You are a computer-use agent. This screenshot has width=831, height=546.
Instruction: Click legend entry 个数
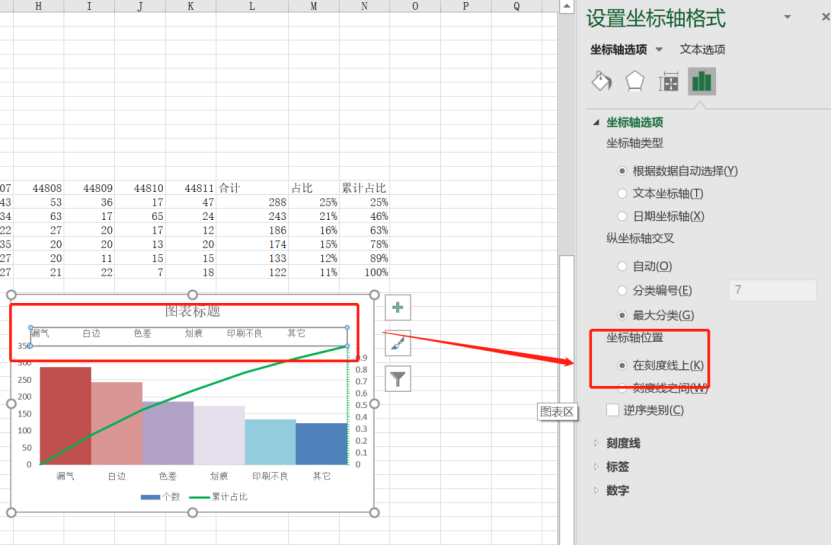click(x=161, y=497)
